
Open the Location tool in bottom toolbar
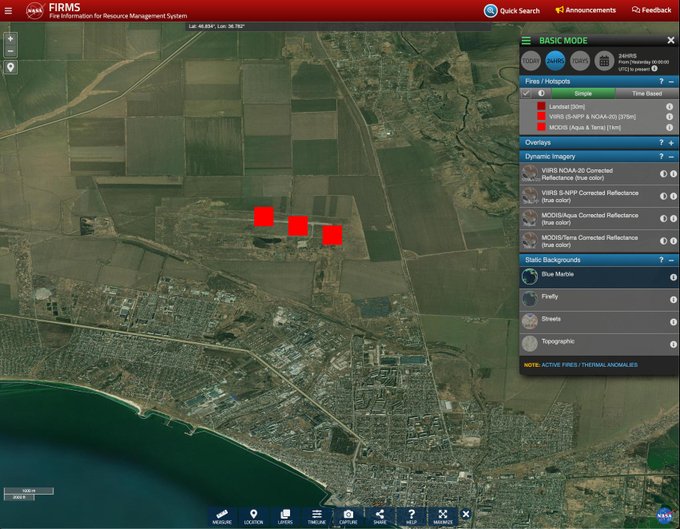tap(253, 517)
